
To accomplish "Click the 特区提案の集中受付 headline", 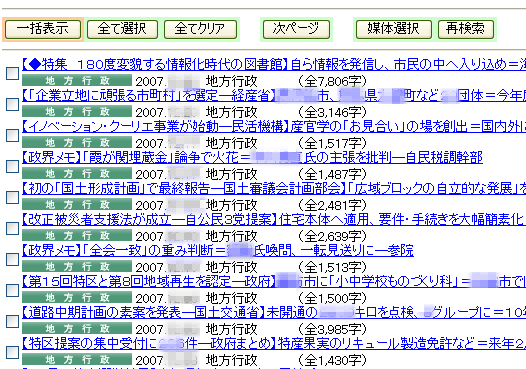I will pyautogui.click(x=274, y=343).
